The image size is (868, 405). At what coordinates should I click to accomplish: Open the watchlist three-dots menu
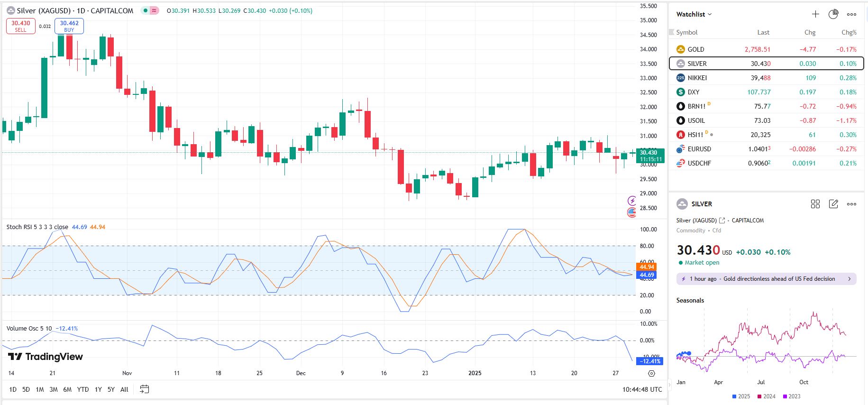851,14
